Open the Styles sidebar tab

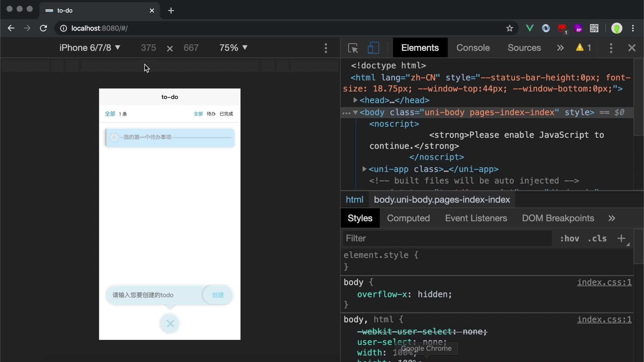pyautogui.click(x=360, y=218)
